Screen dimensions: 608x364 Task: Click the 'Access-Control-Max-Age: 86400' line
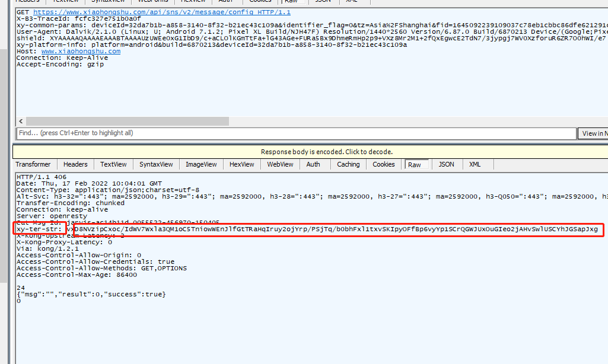tap(77, 275)
